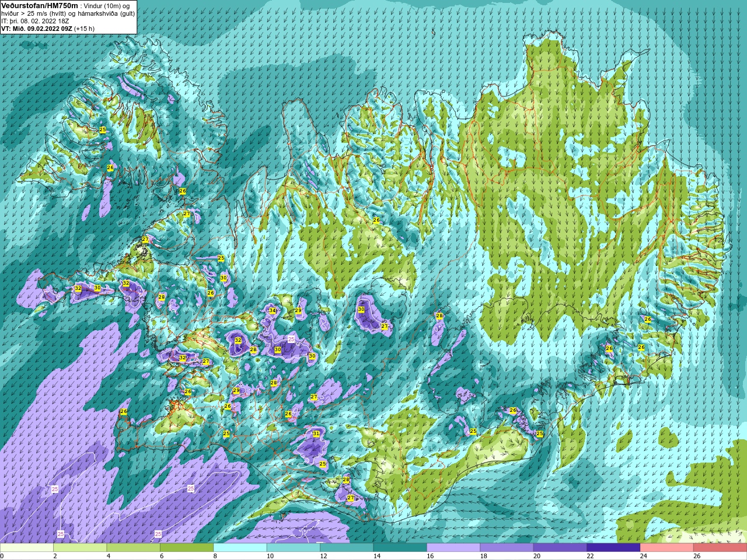Click the legend scale number 10
Viewport: 747px width, 560px height.
coord(270,556)
